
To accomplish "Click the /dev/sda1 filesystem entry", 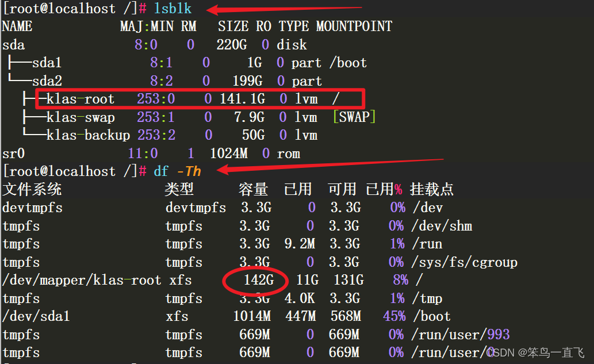I will click(x=36, y=316).
